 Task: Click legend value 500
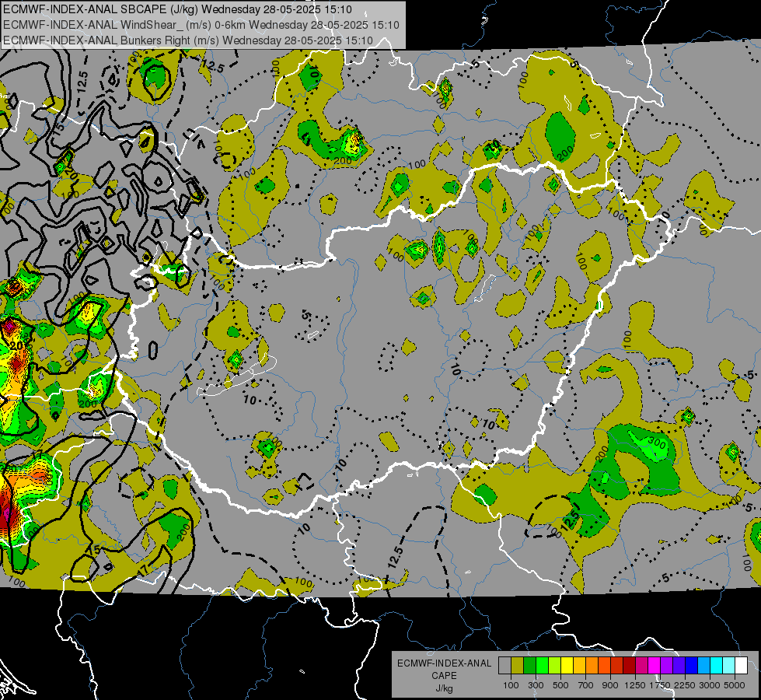point(560,685)
